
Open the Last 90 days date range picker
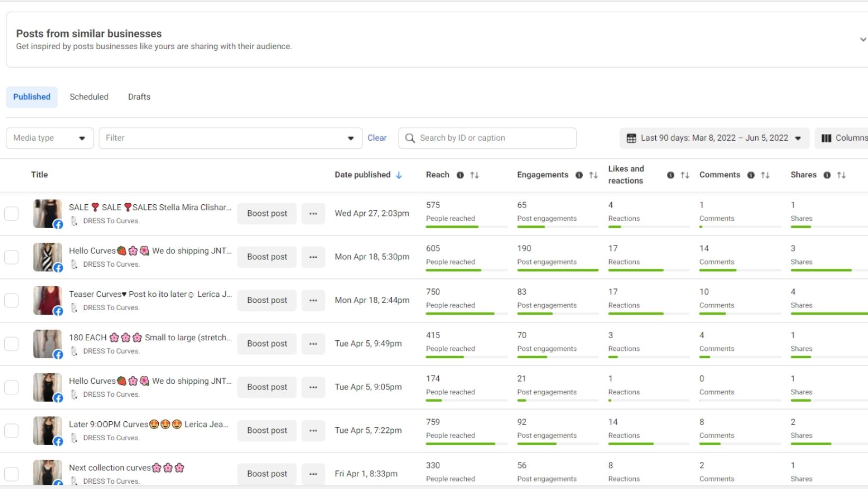714,138
